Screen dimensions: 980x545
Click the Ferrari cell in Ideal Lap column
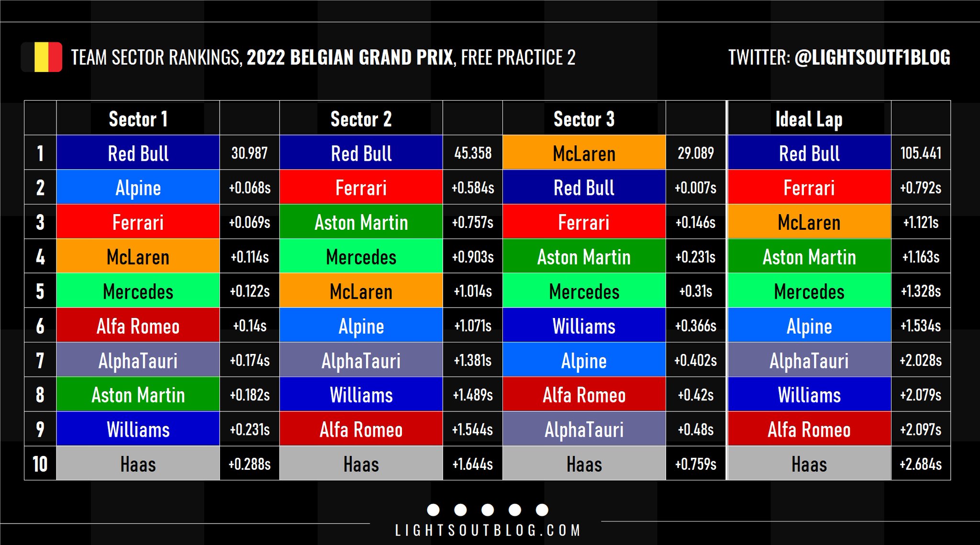(x=809, y=188)
